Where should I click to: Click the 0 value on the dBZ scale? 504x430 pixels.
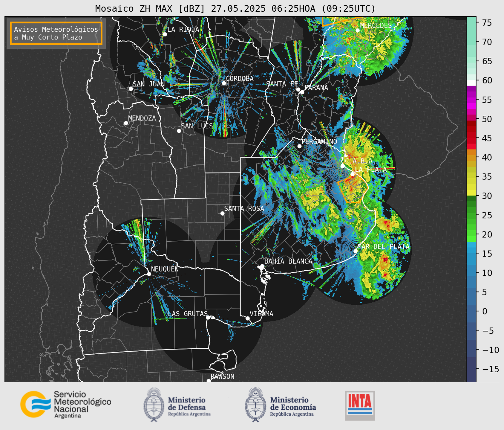click(x=485, y=311)
